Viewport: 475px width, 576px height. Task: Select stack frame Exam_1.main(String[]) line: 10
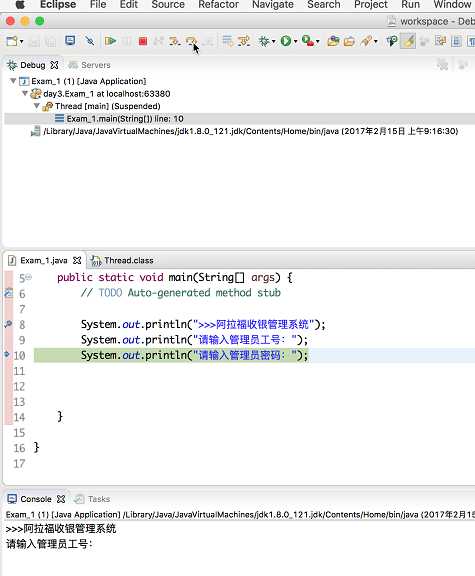(125, 119)
